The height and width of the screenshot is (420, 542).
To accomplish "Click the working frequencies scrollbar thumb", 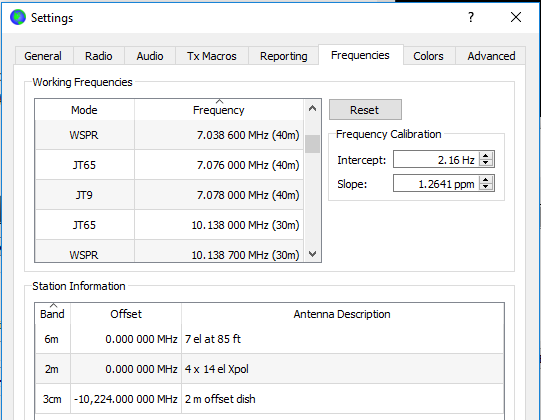I will [312, 143].
